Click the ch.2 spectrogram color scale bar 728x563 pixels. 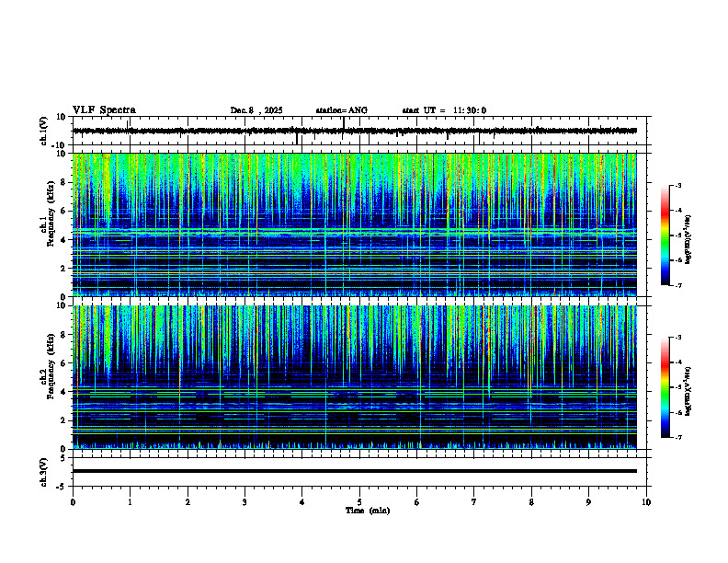pos(665,387)
